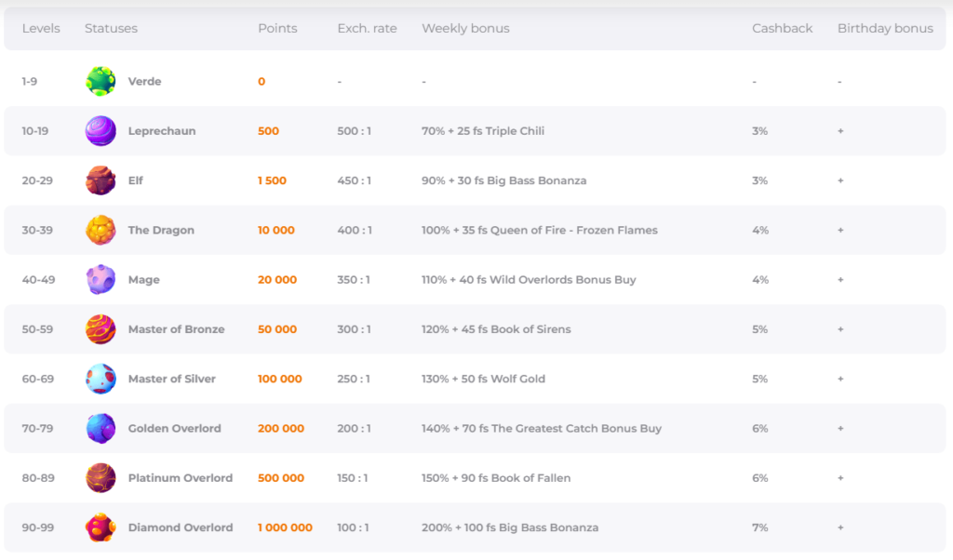The image size is (953, 560).
Task: Click the Master of Silver planet icon
Action: tap(101, 379)
